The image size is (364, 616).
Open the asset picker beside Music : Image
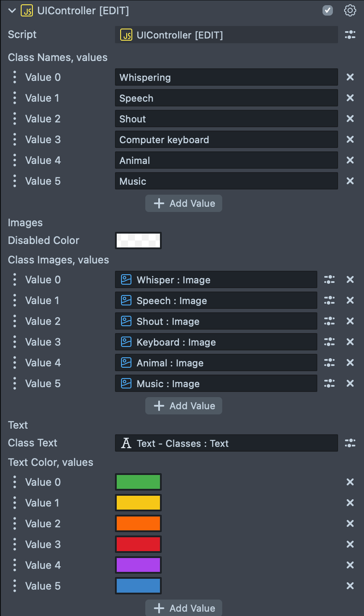pyautogui.click(x=329, y=383)
